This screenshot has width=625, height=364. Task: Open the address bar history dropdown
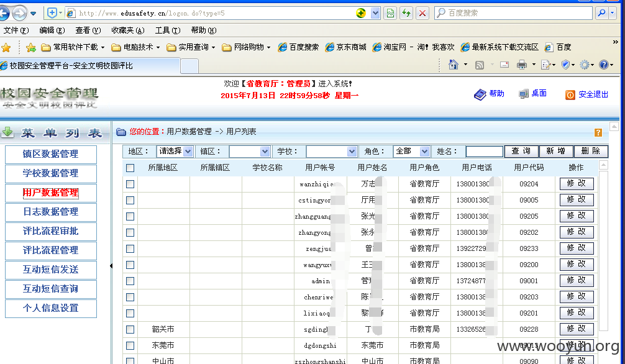[x=375, y=13]
